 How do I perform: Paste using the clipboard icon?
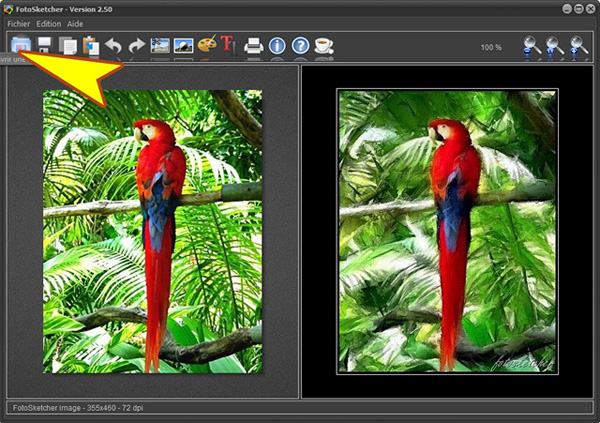pos(91,45)
